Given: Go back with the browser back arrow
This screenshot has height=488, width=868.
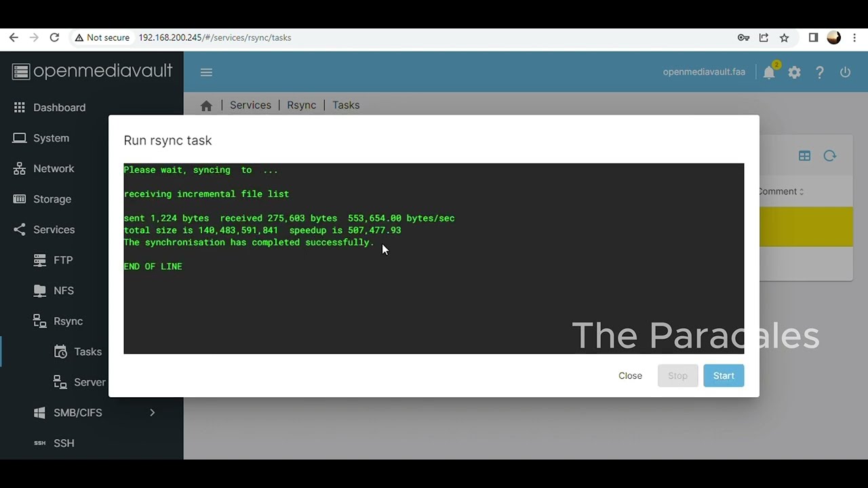Looking at the screenshot, I should (x=14, y=38).
